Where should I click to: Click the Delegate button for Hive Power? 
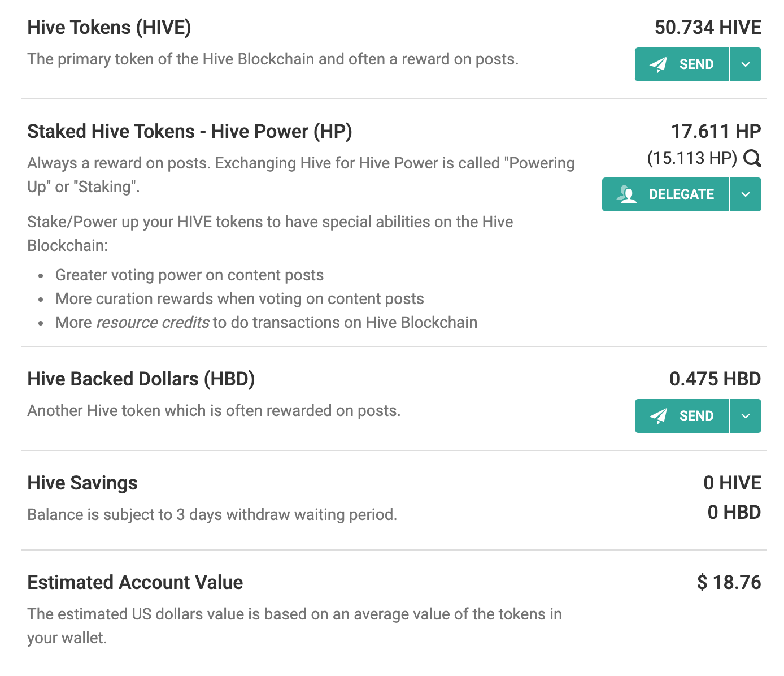[665, 194]
